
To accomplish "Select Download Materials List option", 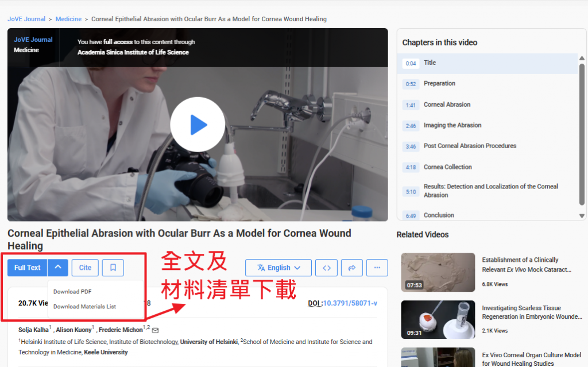I will click(x=84, y=307).
